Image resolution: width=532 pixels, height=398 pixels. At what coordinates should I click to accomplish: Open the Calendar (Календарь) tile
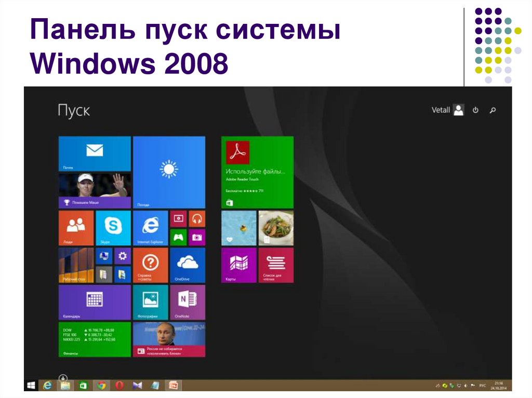tap(95, 303)
